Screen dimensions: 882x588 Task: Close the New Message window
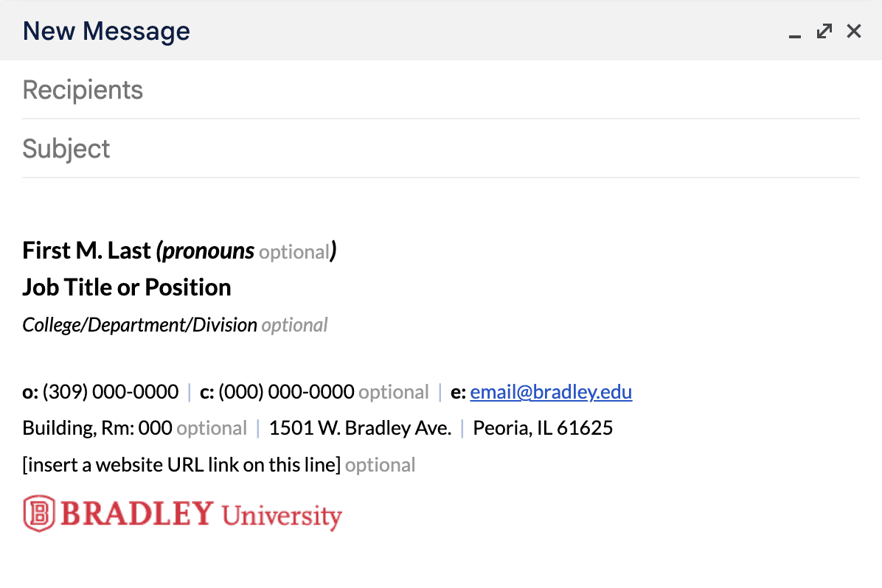[x=854, y=31]
